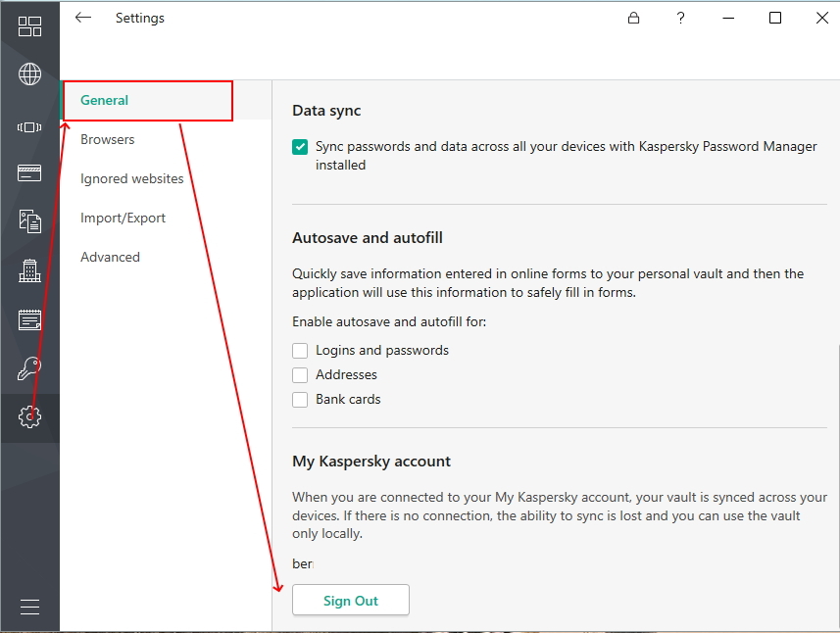Open the Websites globe icon
The height and width of the screenshot is (633, 840).
[x=29, y=74]
